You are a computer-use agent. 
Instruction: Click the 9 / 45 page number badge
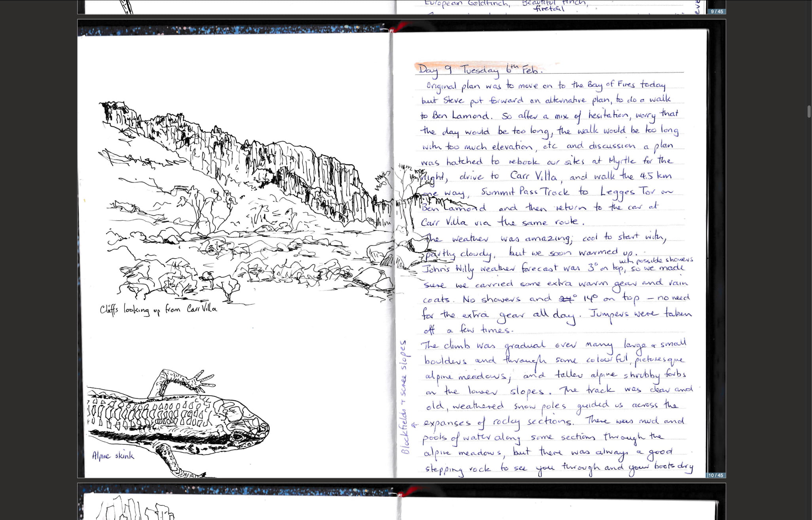click(717, 11)
